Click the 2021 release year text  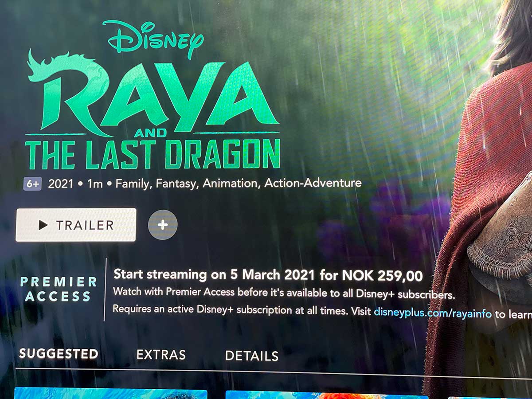pyautogui.click(x=60, y=184)
